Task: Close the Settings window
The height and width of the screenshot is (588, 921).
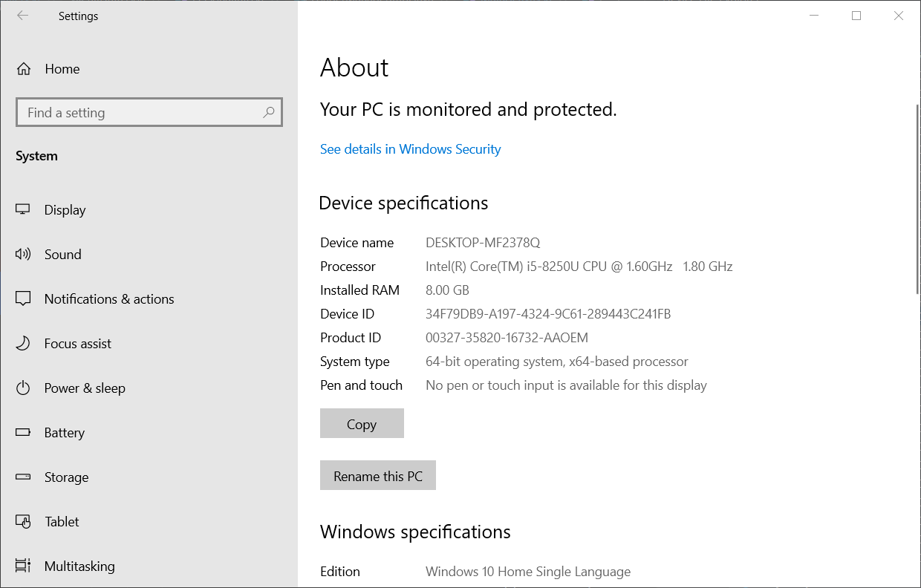Action: tap(899, 16)
